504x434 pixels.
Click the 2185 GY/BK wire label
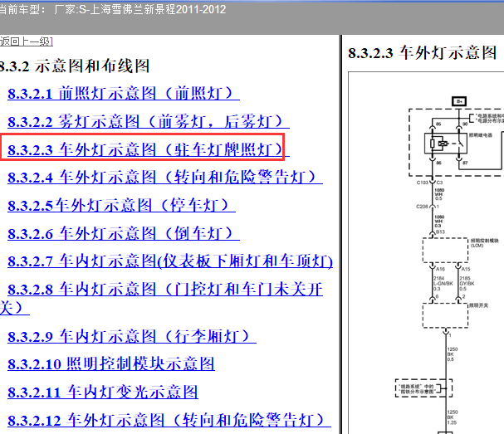[467, 283]
